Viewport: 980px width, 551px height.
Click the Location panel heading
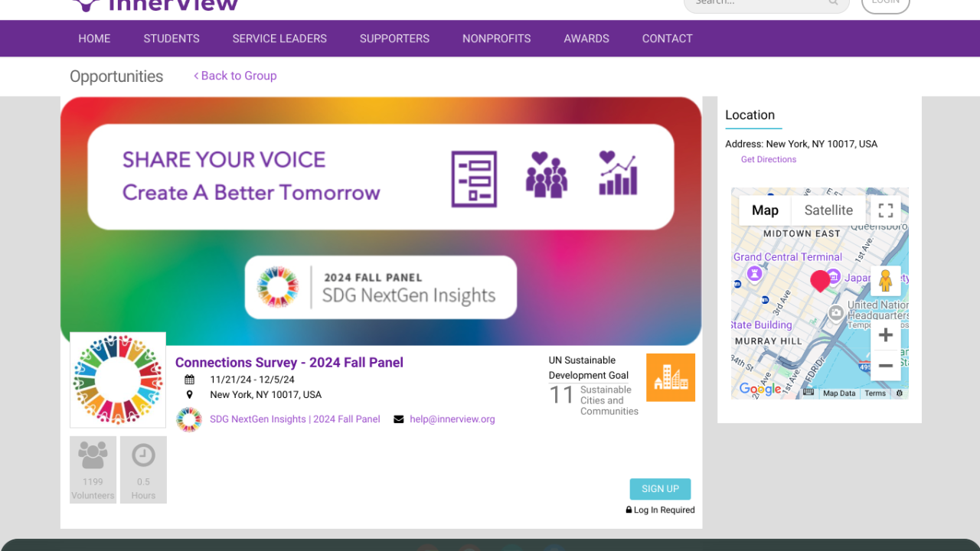750,115
